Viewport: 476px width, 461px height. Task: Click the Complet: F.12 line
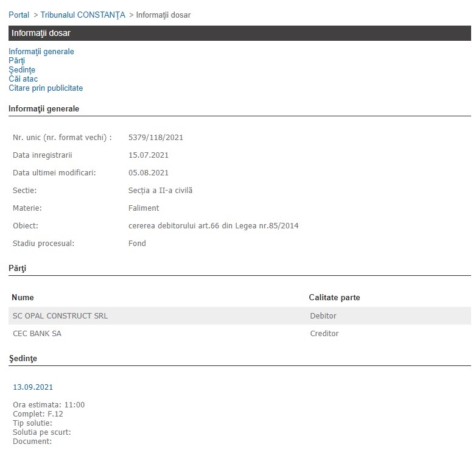click(38, 414)
